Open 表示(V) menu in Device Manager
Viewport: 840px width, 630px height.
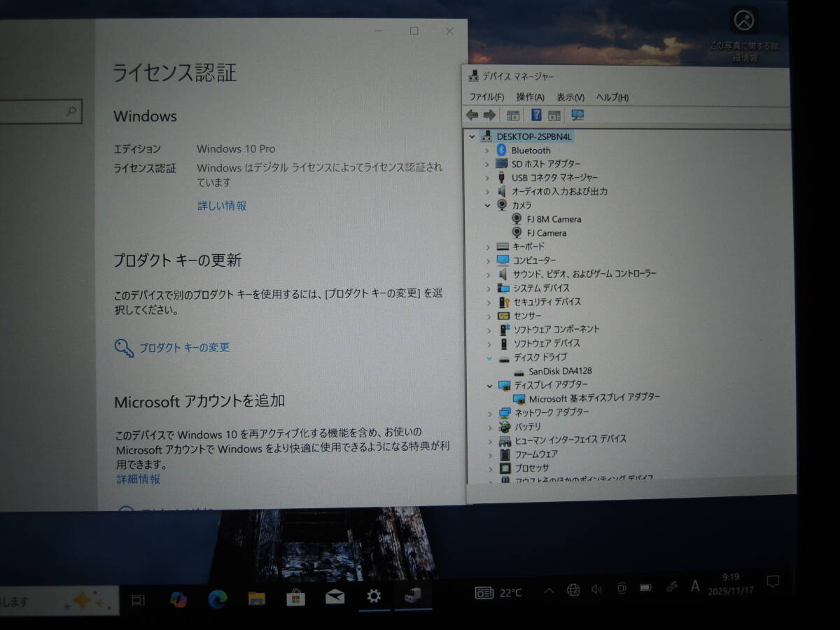click(x=570, y=97)
